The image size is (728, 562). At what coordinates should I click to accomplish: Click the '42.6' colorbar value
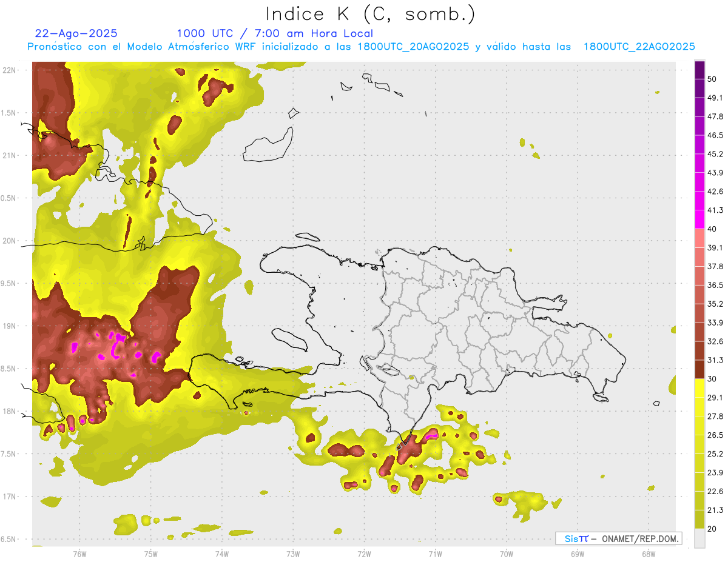tap(715, 192)
